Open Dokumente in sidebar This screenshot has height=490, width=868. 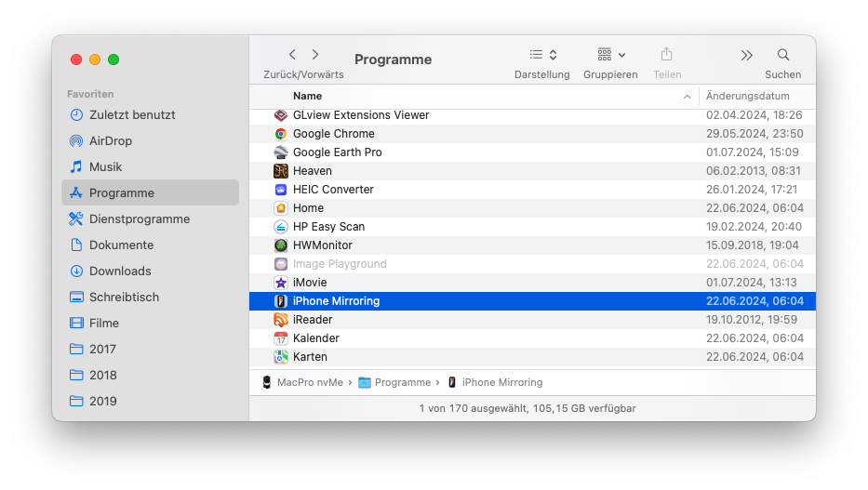tap(150, 245)
